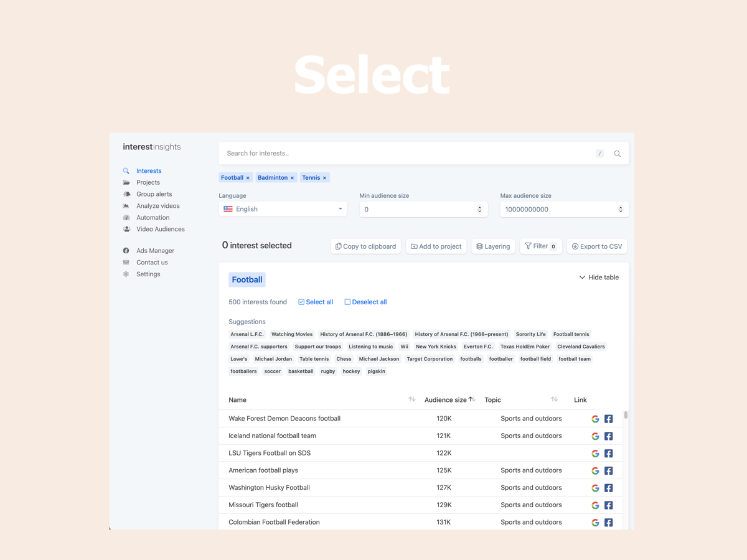Adjust Max audience size stepper arrows
Image resolution: width=747 pixels, height=560 pixels.
620,209
